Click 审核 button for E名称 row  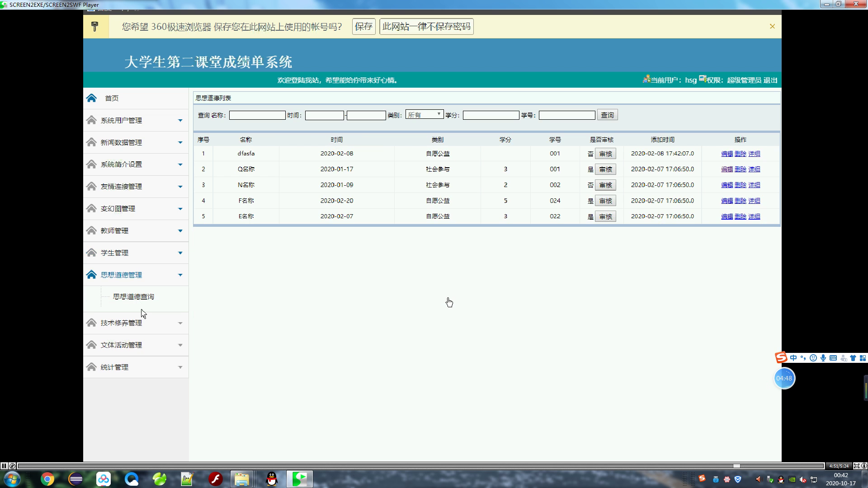pyautogui.click(x=605, y=216)
